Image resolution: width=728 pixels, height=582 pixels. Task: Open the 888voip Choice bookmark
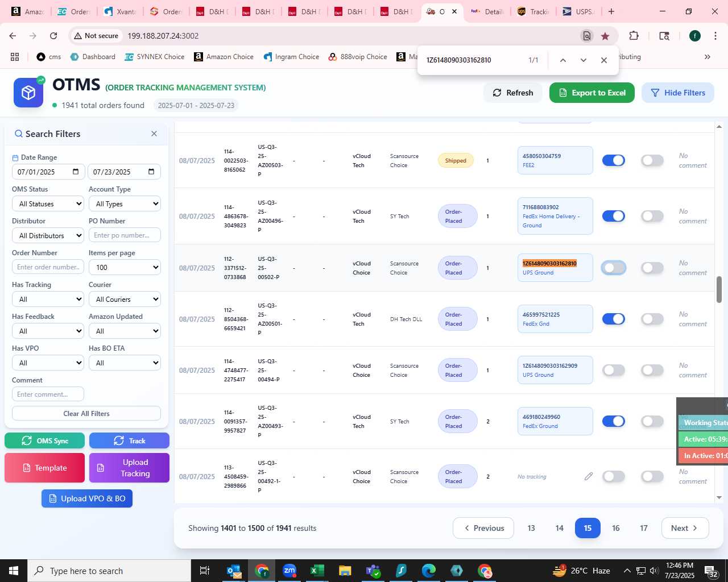358,57
